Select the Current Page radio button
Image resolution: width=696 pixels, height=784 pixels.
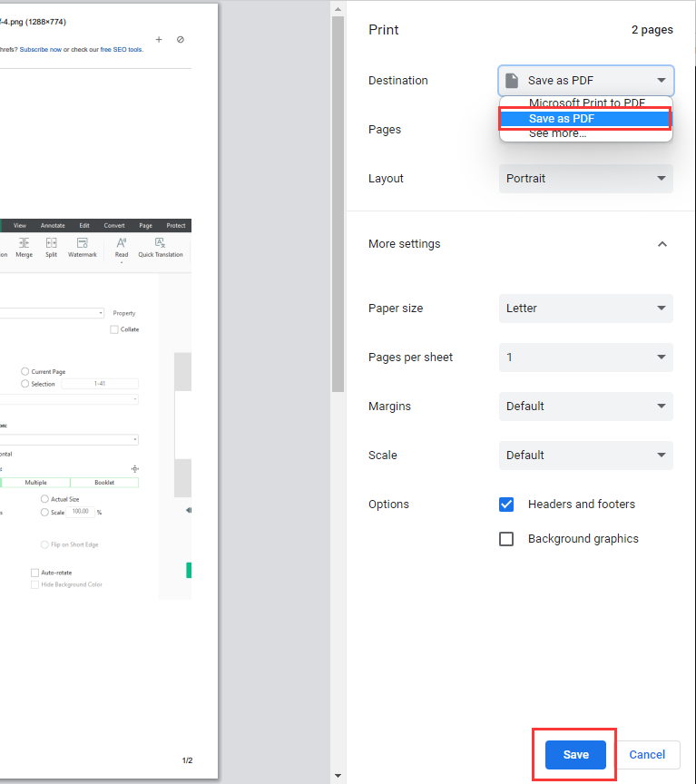(24, 371)
